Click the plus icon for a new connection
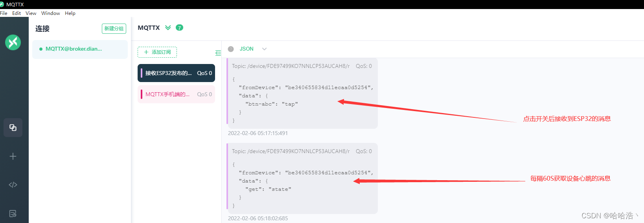 coord(13,156)
